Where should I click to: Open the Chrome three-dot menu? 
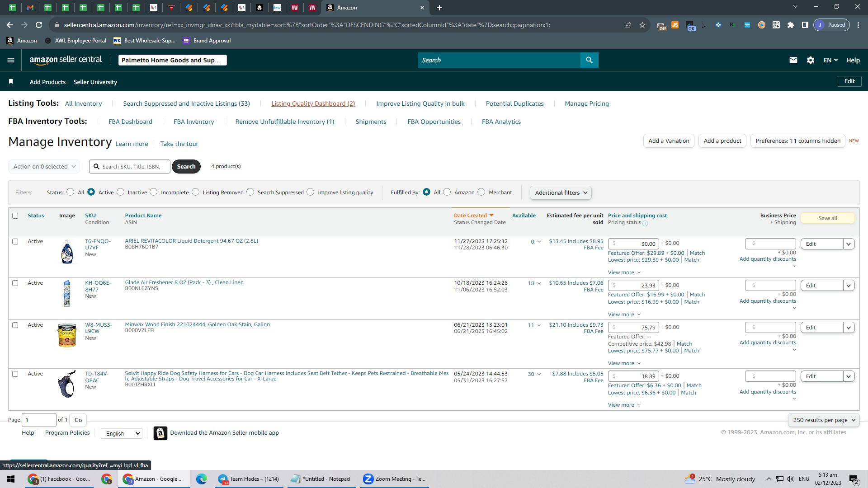click(859, 25)
